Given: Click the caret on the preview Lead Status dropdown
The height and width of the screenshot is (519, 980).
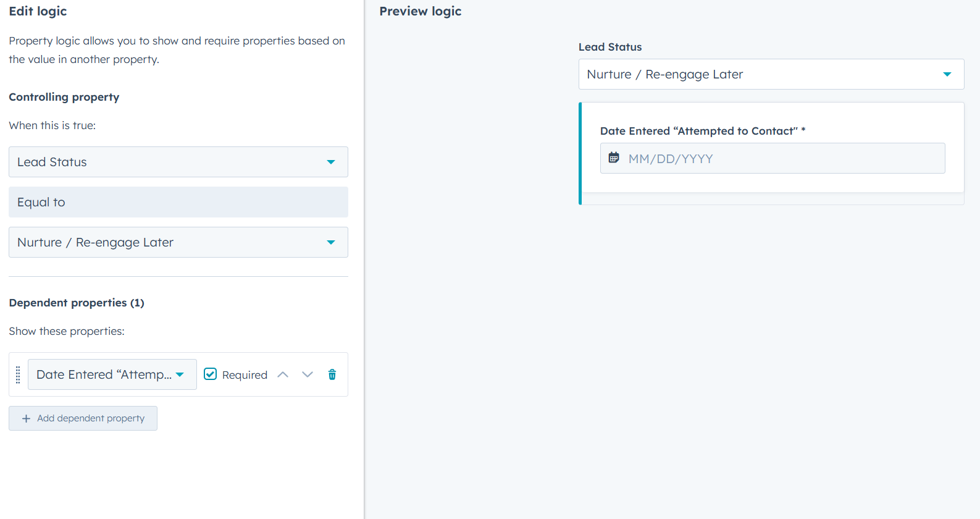Looking at the screenshot, I should point(947,74).
